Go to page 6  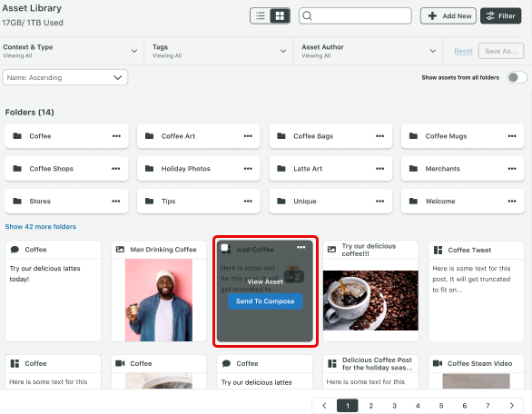click(465, 406)
